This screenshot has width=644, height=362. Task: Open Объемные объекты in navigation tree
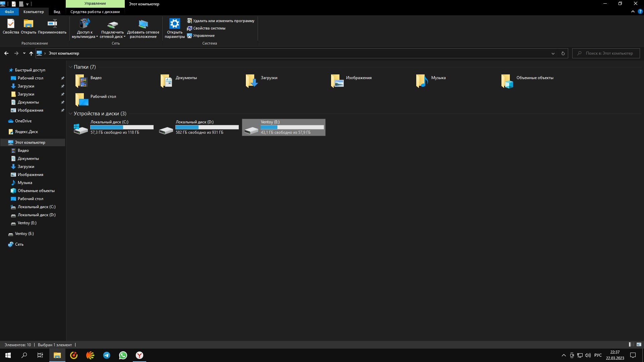36,191
